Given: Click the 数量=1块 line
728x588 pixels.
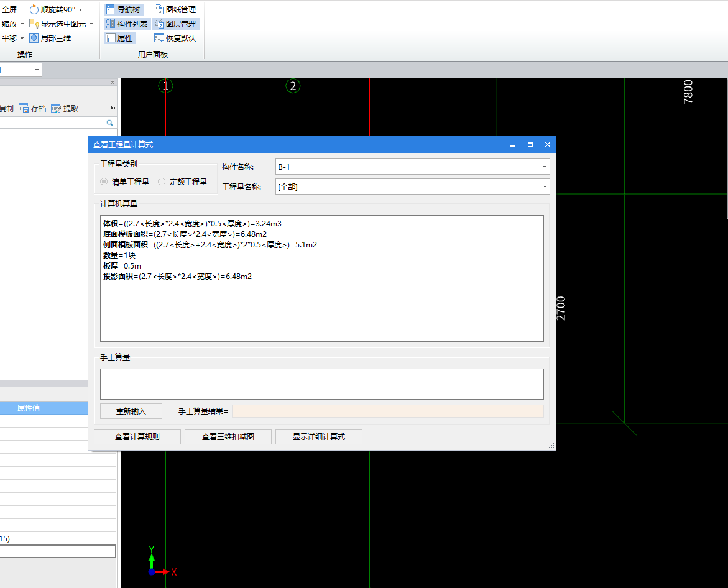Looking at the screenshot, I should click(119, 255).
